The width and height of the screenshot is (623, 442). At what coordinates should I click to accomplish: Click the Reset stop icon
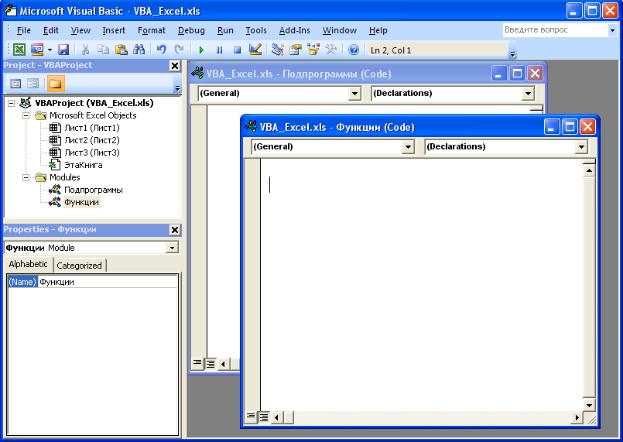click(237, 50)
